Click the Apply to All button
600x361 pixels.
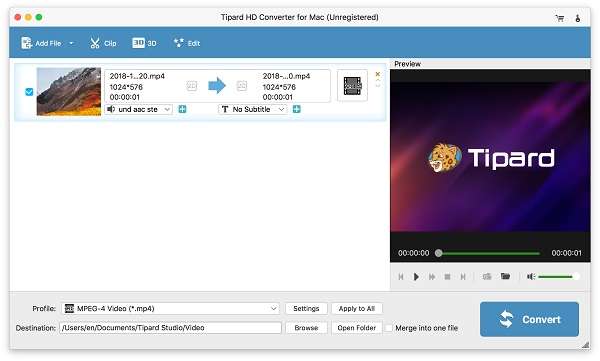(x=357, y=309)
